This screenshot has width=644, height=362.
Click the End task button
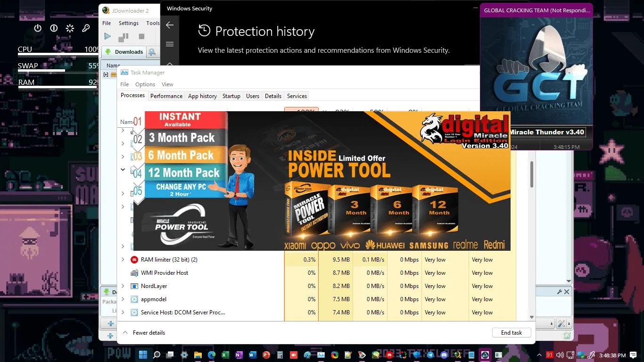[x=512, y=333]
